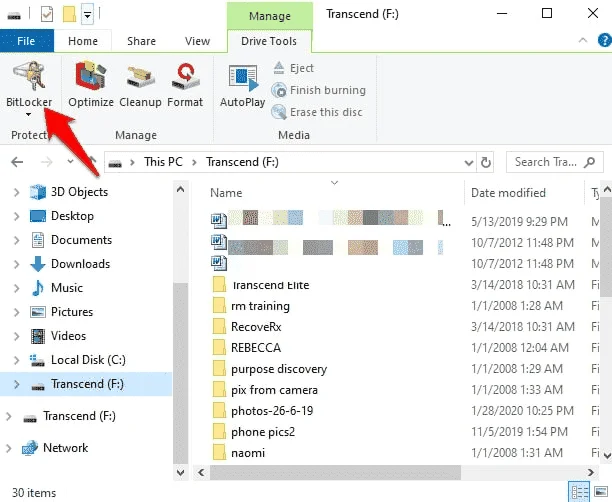Viewport: 612px width, 502px height.
Task: Switch to Details view layout icon
Action: pyautogui.click(x=579, y=492)
